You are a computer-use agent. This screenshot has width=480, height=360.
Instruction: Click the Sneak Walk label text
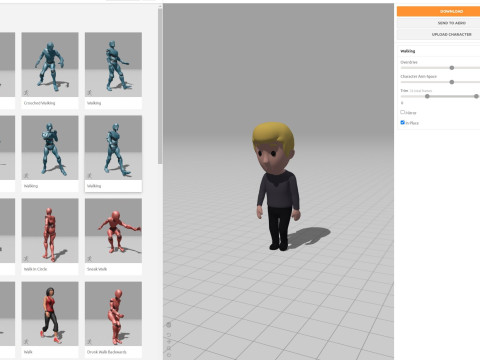97,269
